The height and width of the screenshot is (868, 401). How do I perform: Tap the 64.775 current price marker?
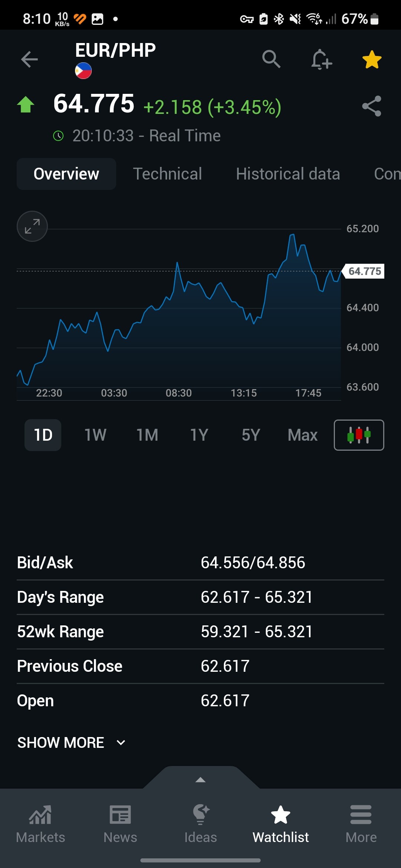pyautogui.click(x=364, y=271)
